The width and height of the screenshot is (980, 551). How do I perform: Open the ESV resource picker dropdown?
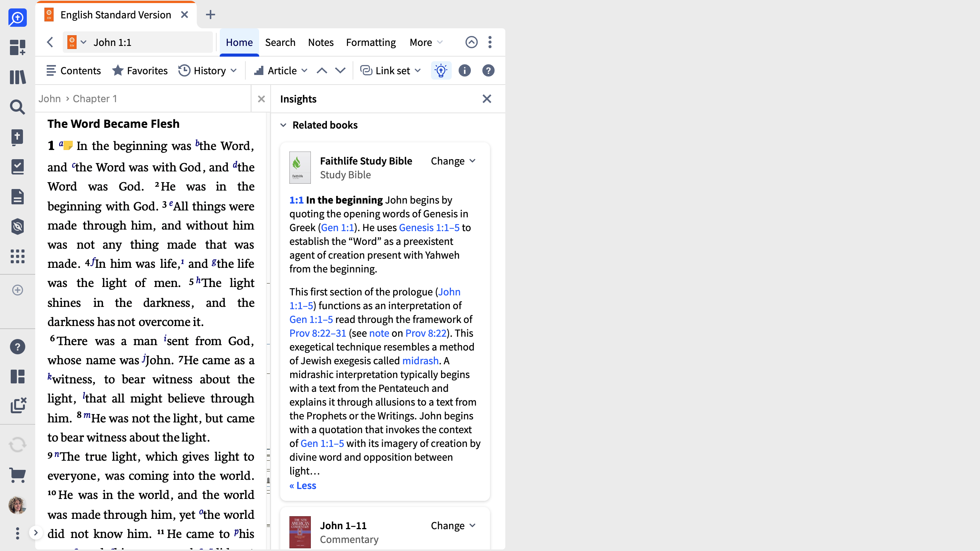(77, 42)
